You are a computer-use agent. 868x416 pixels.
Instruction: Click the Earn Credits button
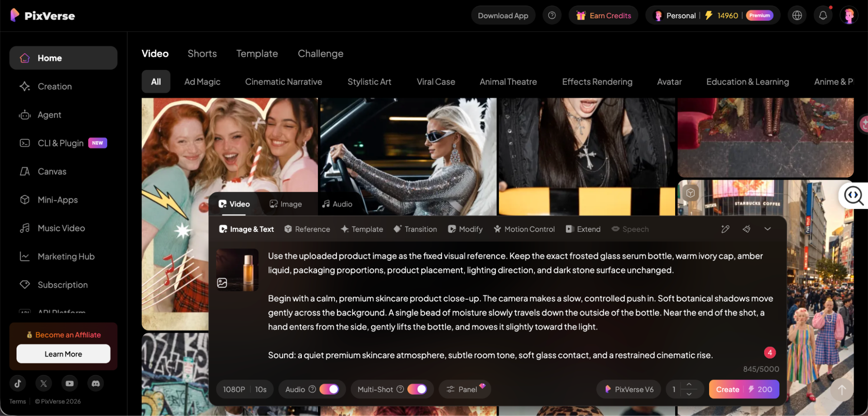604,15
